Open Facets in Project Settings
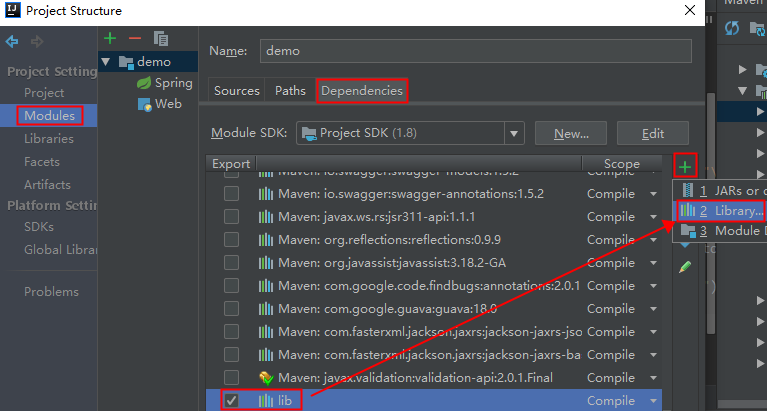Viewport: 767px width, 411px height. click(x=42, y=162)
